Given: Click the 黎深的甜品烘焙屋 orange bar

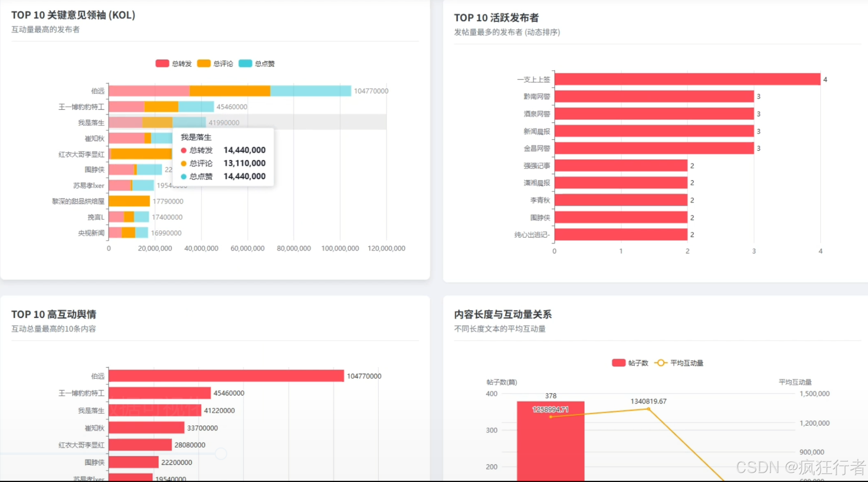Looking at the screenshot, I should click(129, 201).
